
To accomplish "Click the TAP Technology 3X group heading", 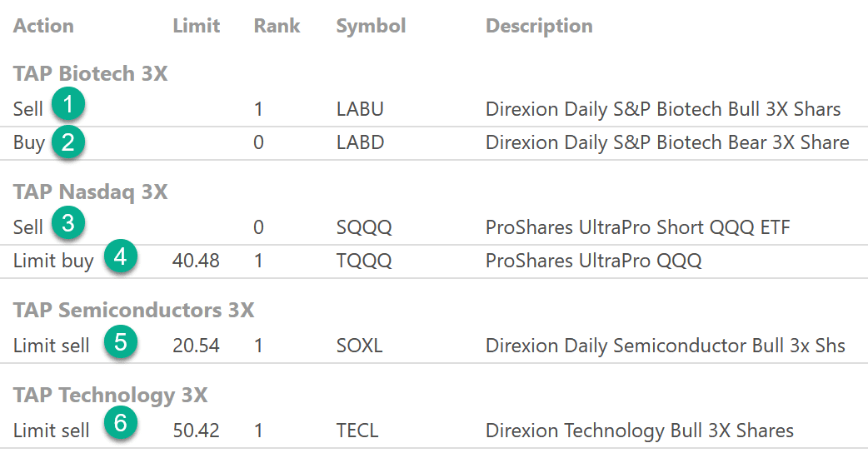I will coord(110,394).
